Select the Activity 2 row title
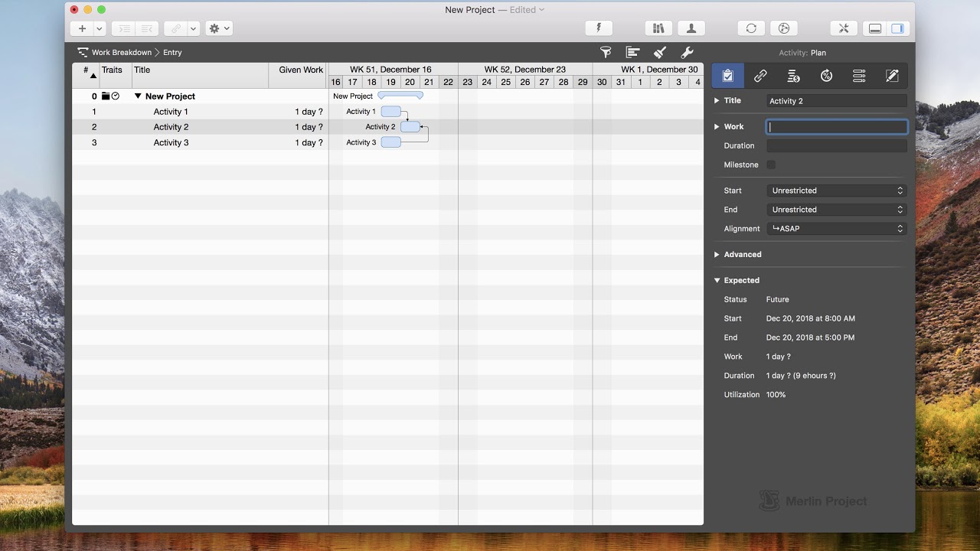The height and width of the screenshot is (551, 980). pos(171,127)
